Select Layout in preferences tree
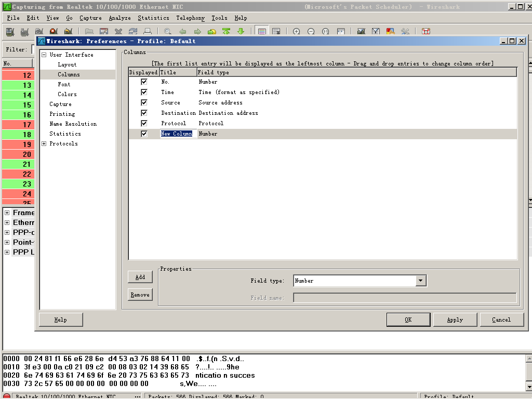The height and width of the screenshot is (399, 532). (x=67, y=64)
